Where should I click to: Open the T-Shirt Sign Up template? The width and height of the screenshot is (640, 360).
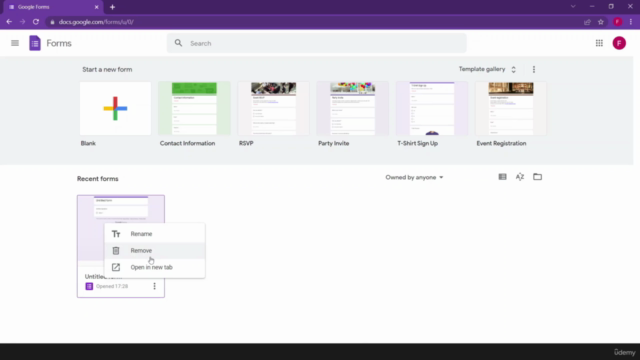click(x=432, y=109)
